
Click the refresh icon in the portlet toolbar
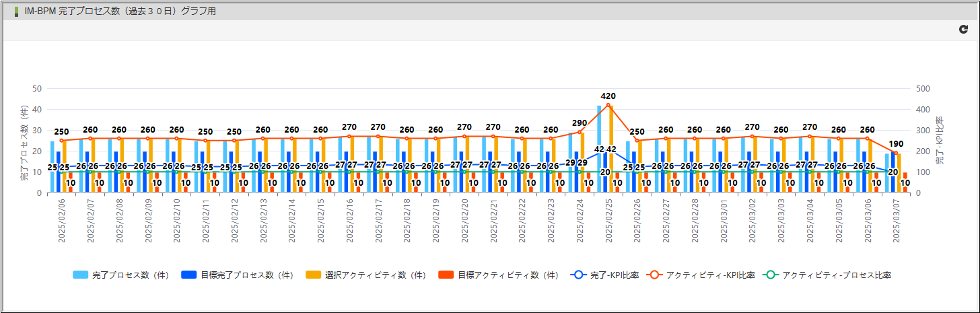(x=963, y=30)
